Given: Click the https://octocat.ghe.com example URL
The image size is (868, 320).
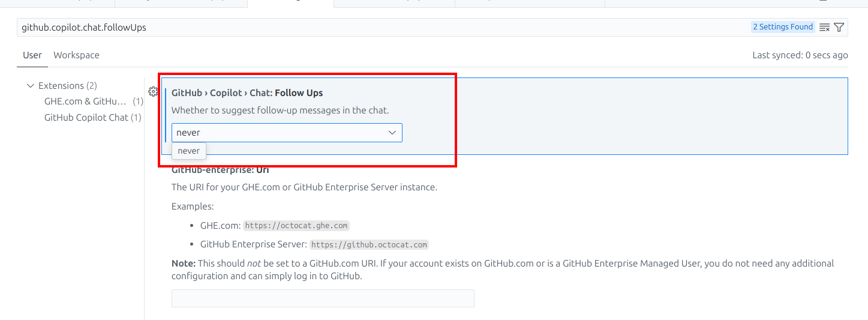Looking at the screenshot, I should [296, 226].
